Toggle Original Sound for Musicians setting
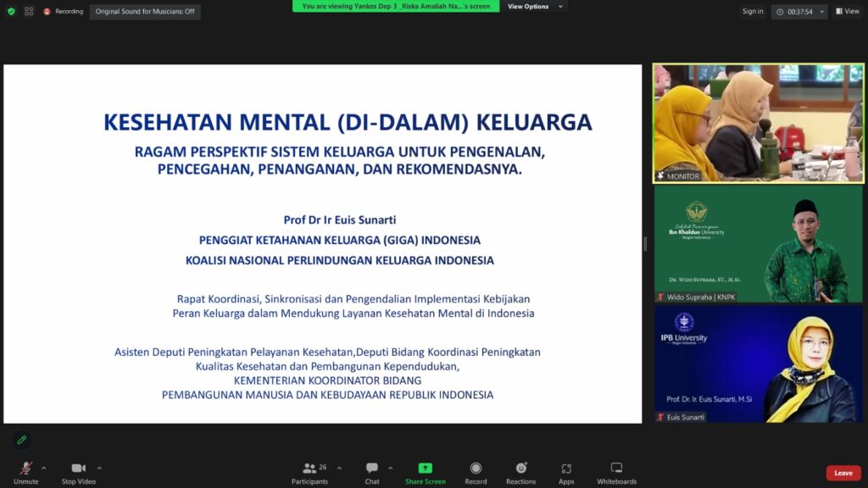This screenshot has width=868, height=488. [x=145, y=12]
